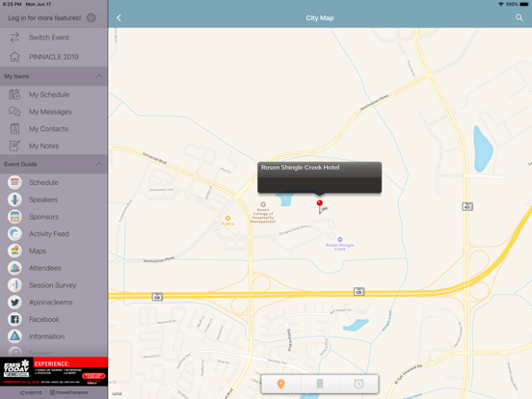Screen dimensions: 532x399
Task: Open Switch Event
Action: [54, 38]
